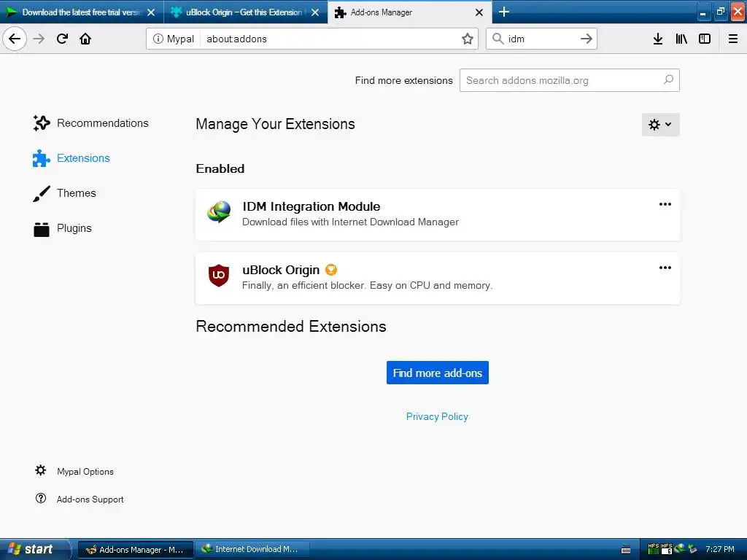
Task: Focus the Search addons.mozilla.org field
Action: (569, 80)
